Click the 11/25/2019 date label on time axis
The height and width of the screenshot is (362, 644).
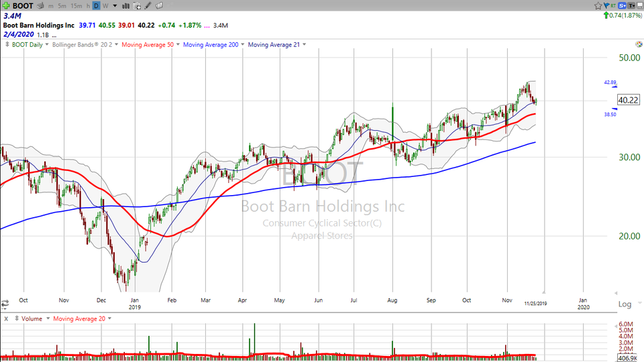535,303
